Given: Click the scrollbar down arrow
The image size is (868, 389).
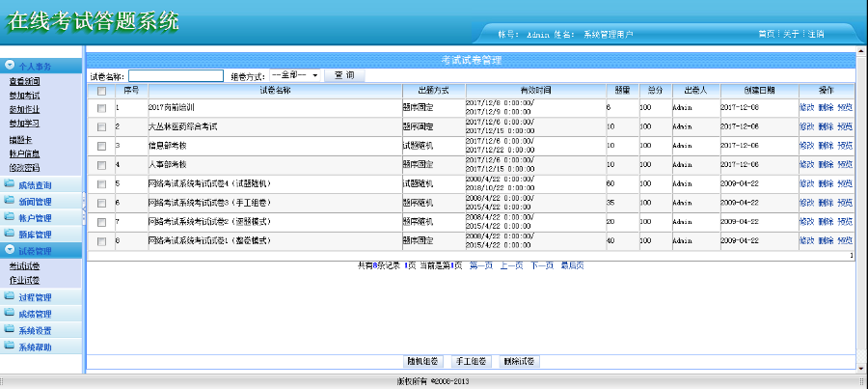Looking at the screenshot, I should click(x=861, y=368).
